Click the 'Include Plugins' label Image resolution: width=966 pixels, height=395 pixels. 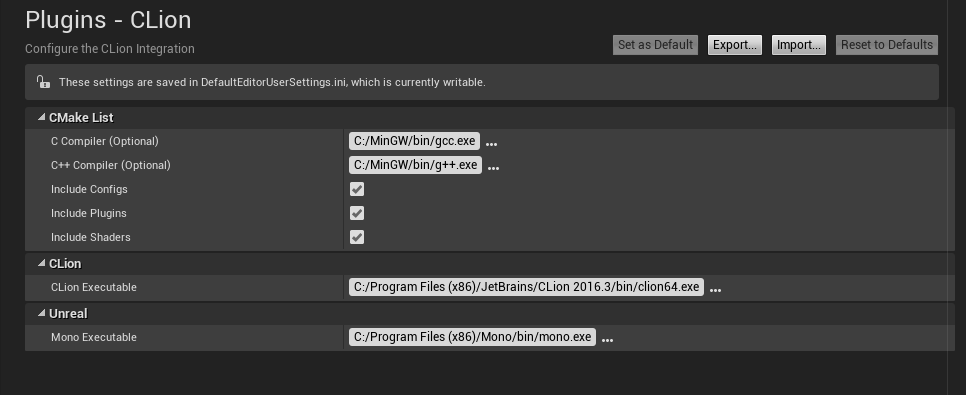tap(89, 213)
